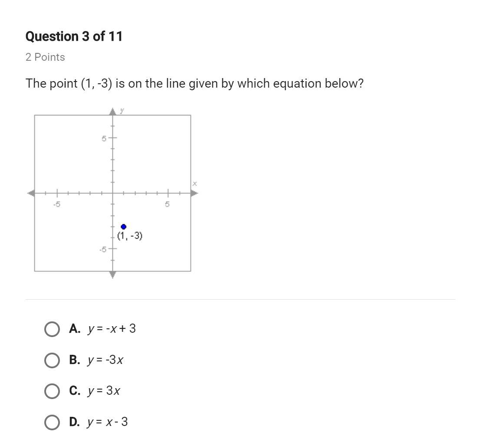
Task: Select radio button for answer A
Action: [52, 329]
